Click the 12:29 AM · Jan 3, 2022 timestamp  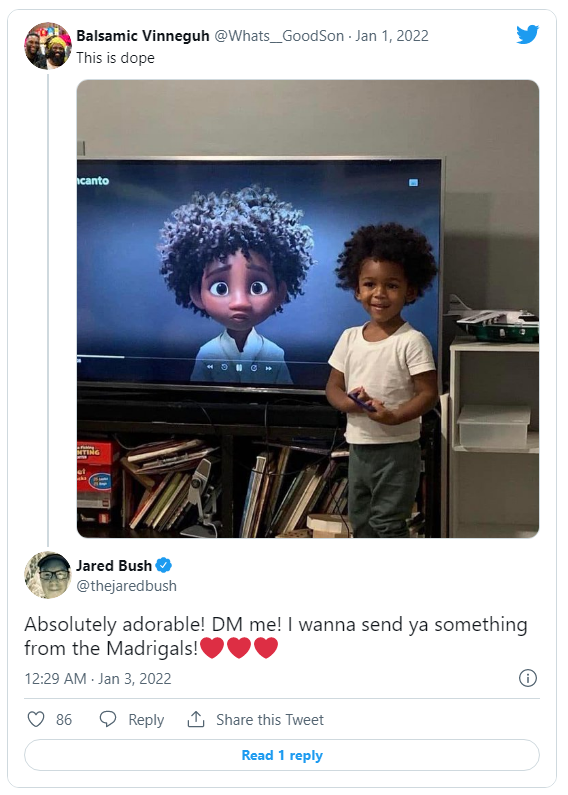98,678
